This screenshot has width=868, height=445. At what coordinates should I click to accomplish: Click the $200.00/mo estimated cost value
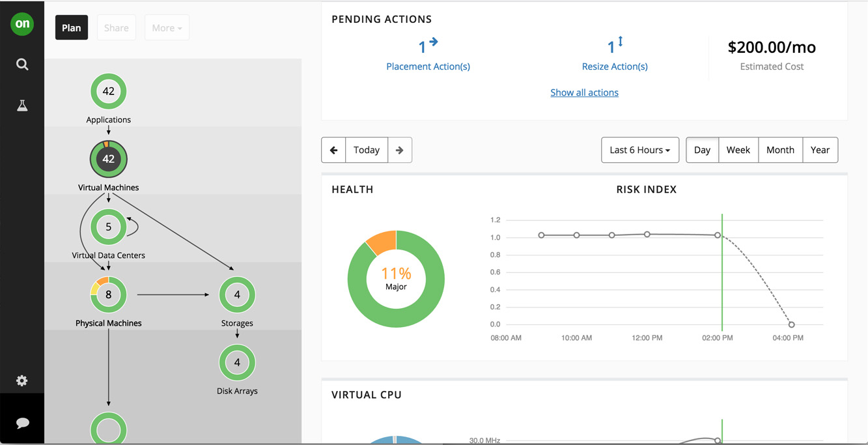pyautogui.click(x=772, y=47)
